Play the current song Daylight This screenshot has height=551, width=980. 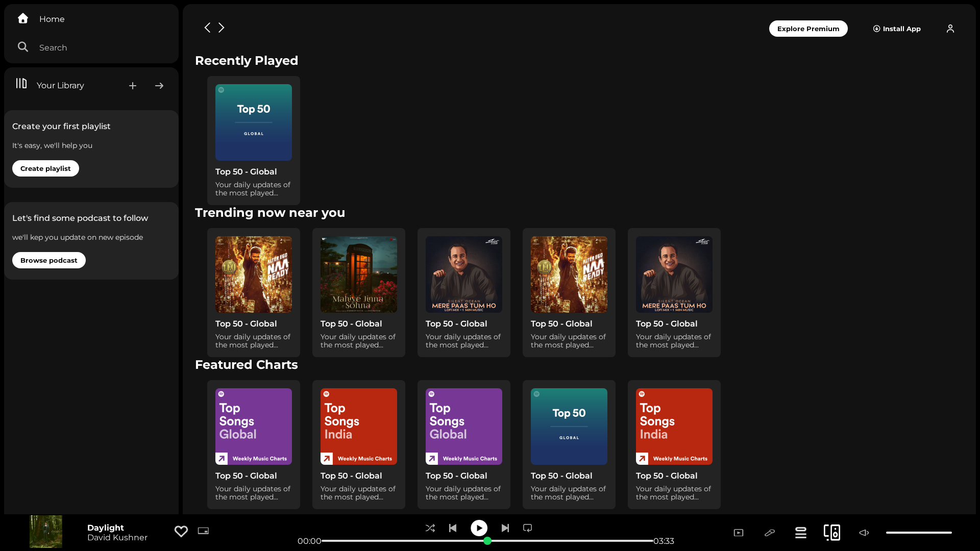point(479,528)
